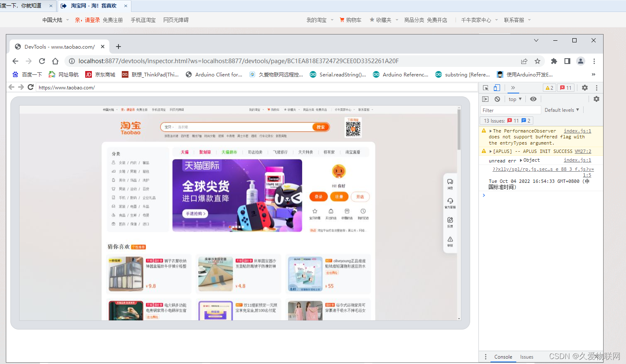
Task: Open the top frame context dropdown
Action: coord(515,99)
